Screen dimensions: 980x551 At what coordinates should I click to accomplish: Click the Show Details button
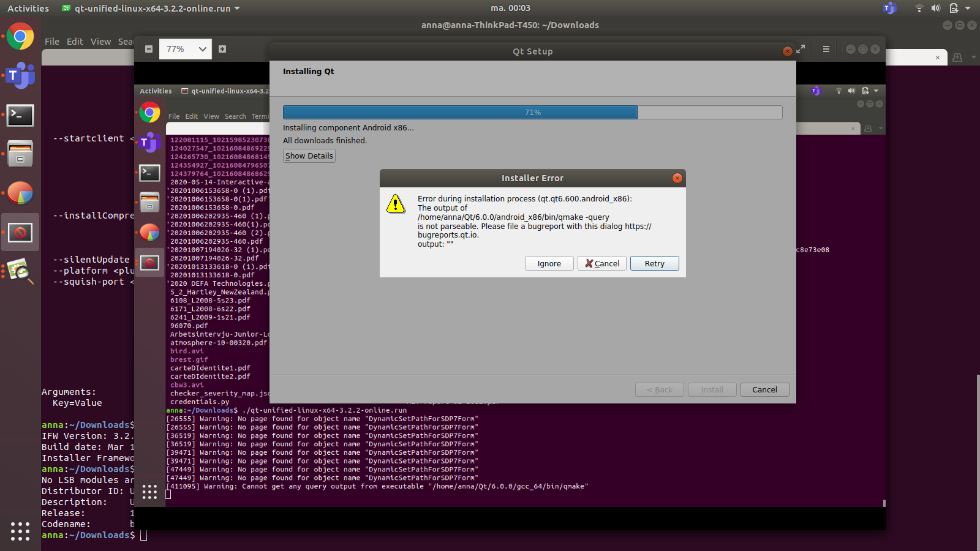click(x=309, y=156)
